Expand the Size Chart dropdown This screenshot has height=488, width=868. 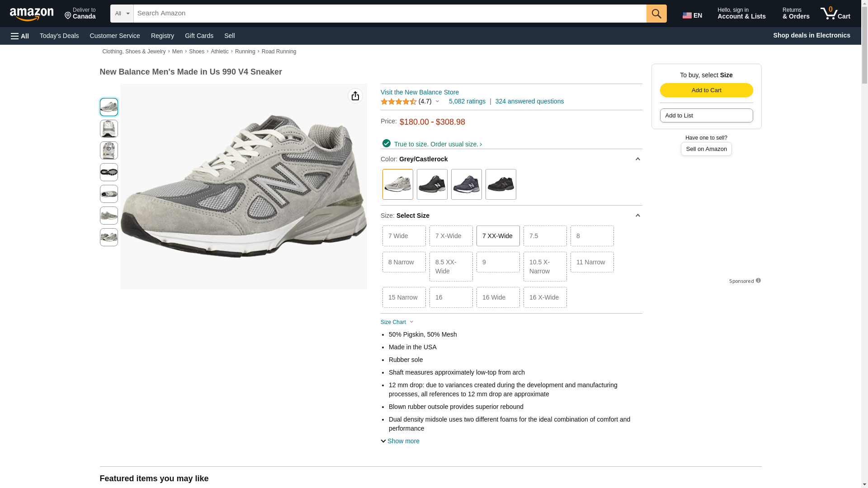397,322
